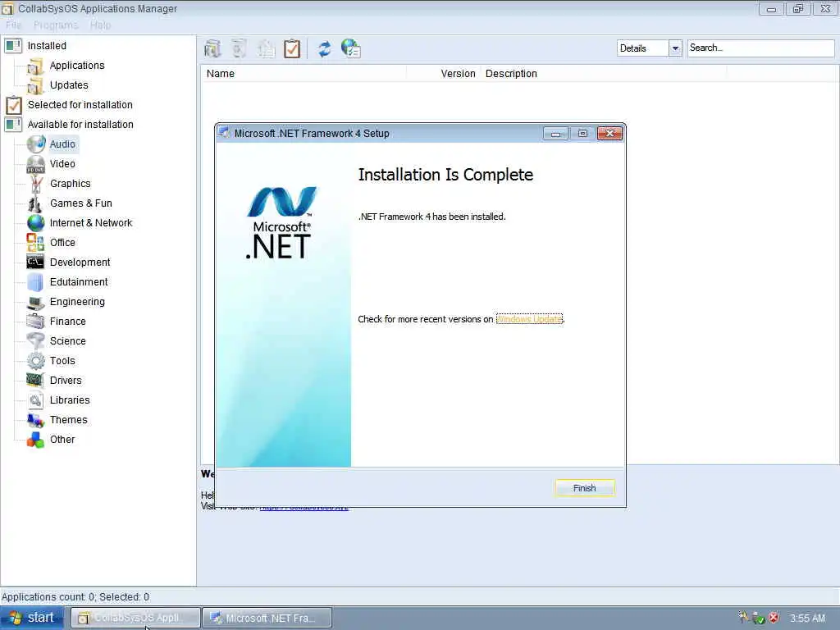Select the Edutainment category icon
This screenshot has width=840, height=630.
(36, 282)
